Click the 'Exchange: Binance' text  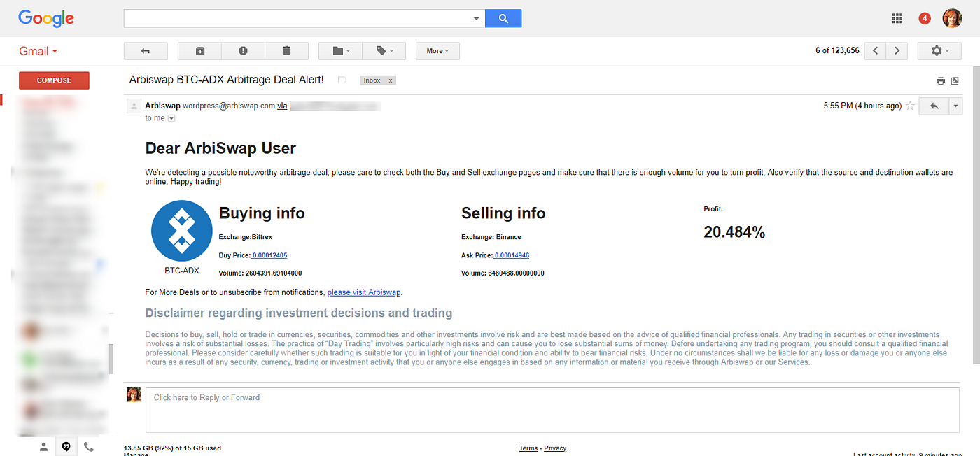pyautogui.click(x=491, y=237)
